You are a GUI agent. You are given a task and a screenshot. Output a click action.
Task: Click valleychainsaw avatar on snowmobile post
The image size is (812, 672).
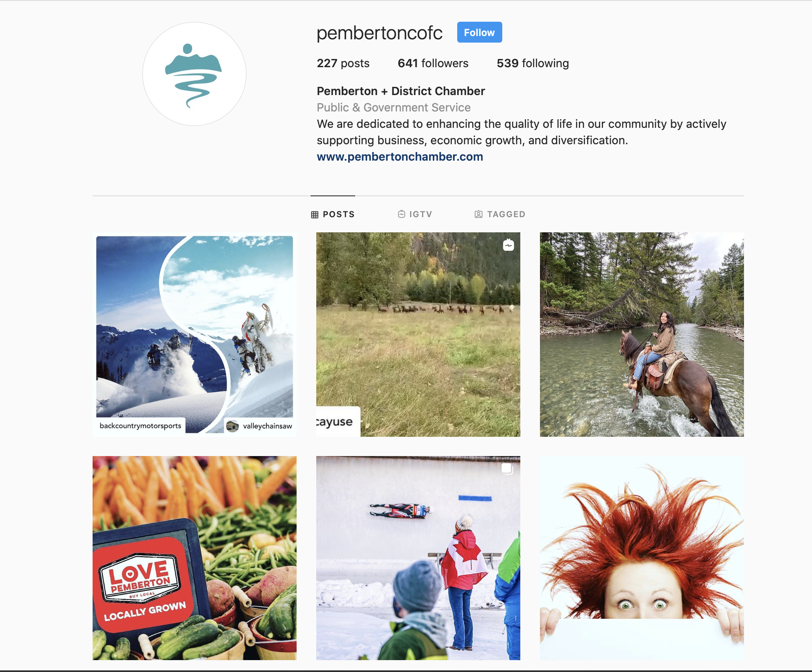[232, 426]
